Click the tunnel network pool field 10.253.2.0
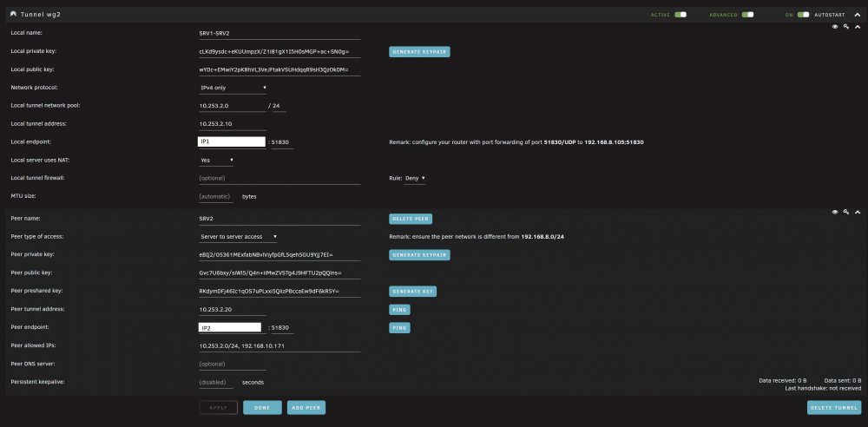Viewport: 868px width, 427px height. click(233, 106)
